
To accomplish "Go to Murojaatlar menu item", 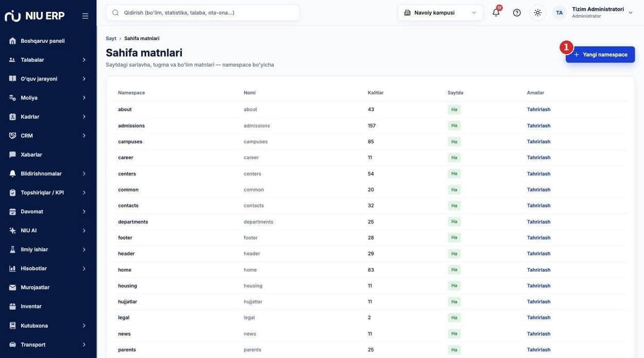I will click(x=48, y=287).
